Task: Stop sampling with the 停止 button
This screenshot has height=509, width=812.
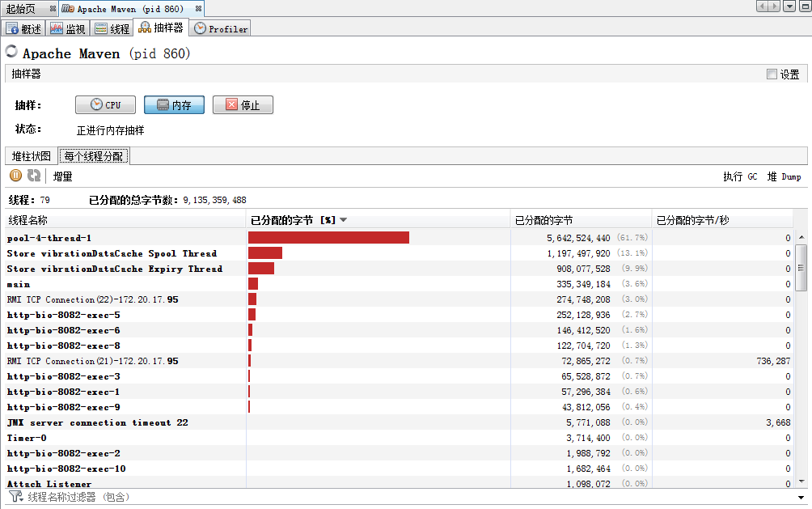Action: 243,104
